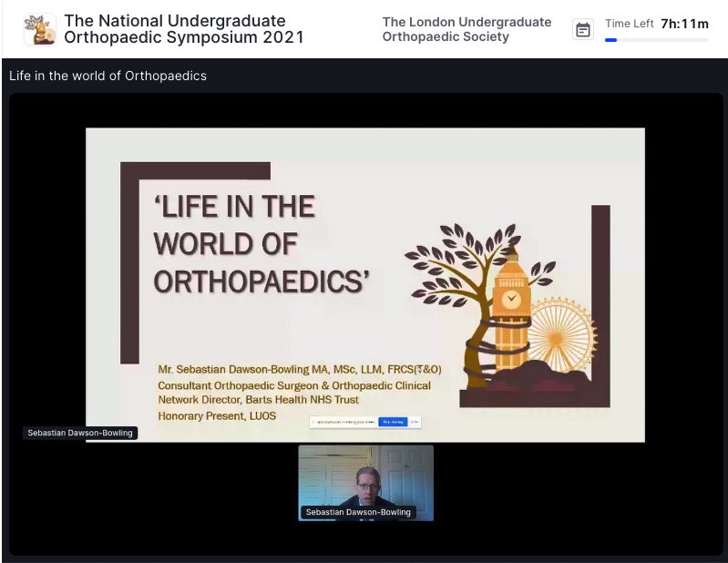This screenshot has height=563, width=728.
Task: Click the Honorary Present, LUOS line
Action: (x=217, y=415)
